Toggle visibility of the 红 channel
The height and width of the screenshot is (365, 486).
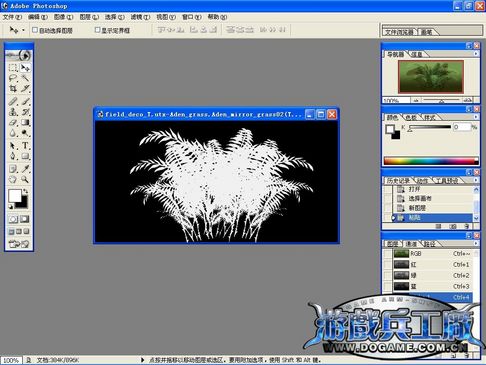pos(388,265)
